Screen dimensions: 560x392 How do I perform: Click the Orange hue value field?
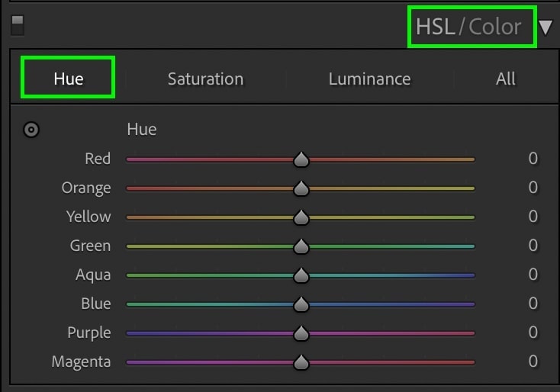[533, 187]
